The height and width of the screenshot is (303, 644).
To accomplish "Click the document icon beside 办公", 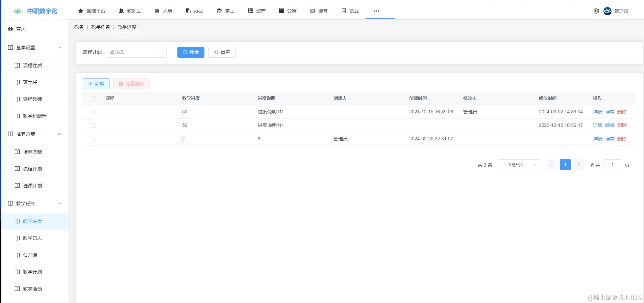I will [x=188, y=11].
